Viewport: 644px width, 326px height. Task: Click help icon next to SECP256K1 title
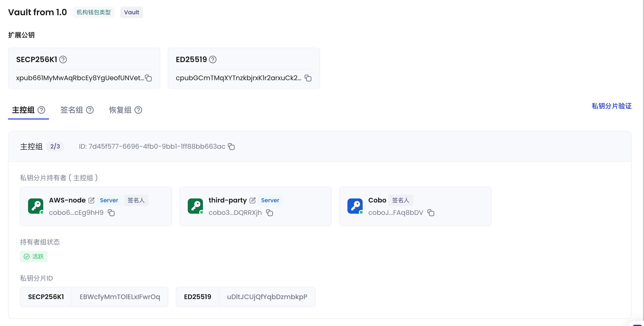63,59
